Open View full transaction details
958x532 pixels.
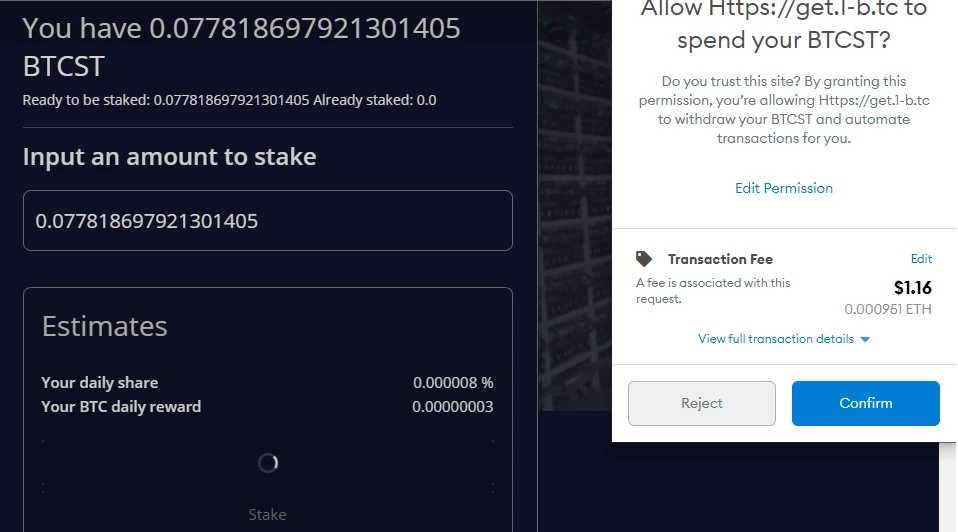point(776,339)
